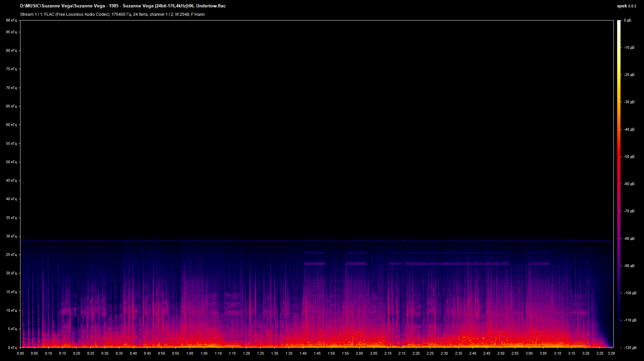Click the 3:00 time axis label

coord(529,354)
